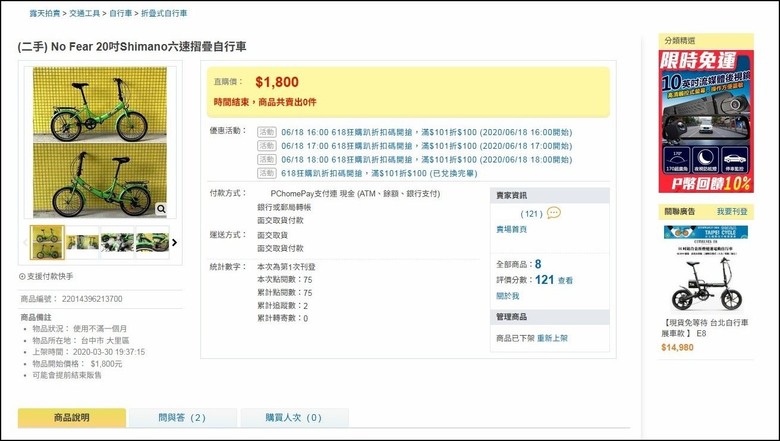Image resolution: width=780 pixels, height=441 pixels.
Task: Click 物品所在地 台中市 大里區 text
Action: click(81, 341)
